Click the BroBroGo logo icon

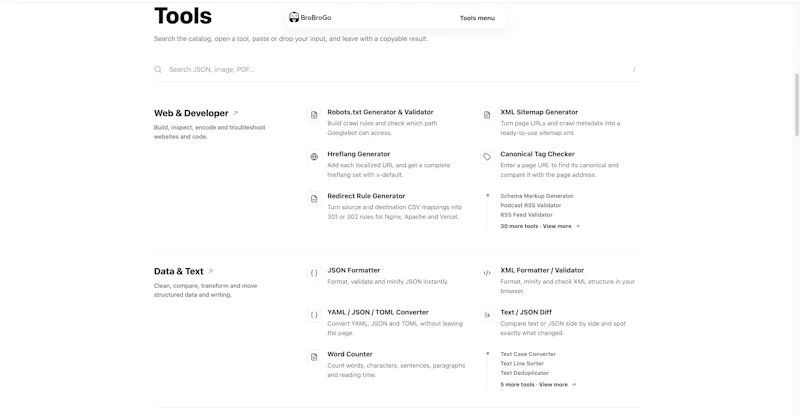pyautogui.click(x=294, y=17)
